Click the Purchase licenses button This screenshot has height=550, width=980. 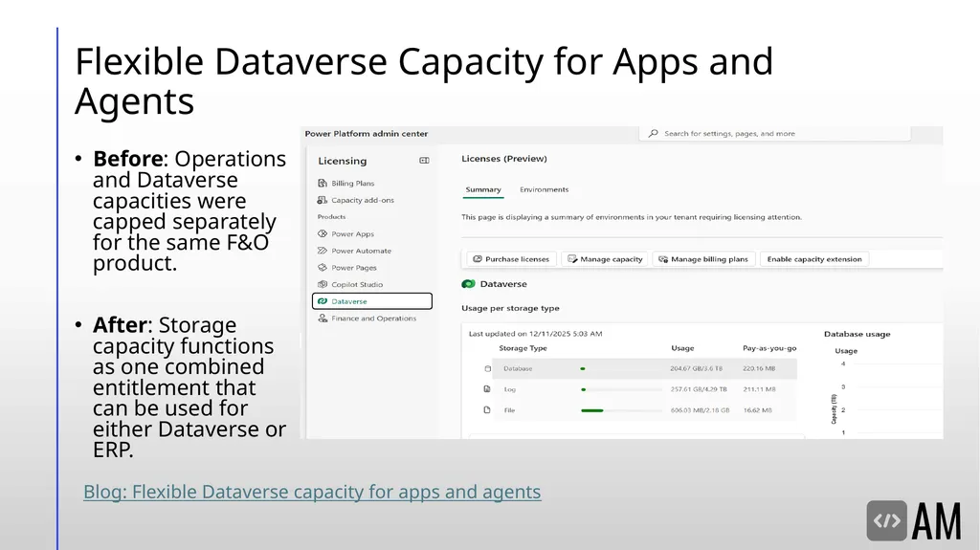(511, 259)
